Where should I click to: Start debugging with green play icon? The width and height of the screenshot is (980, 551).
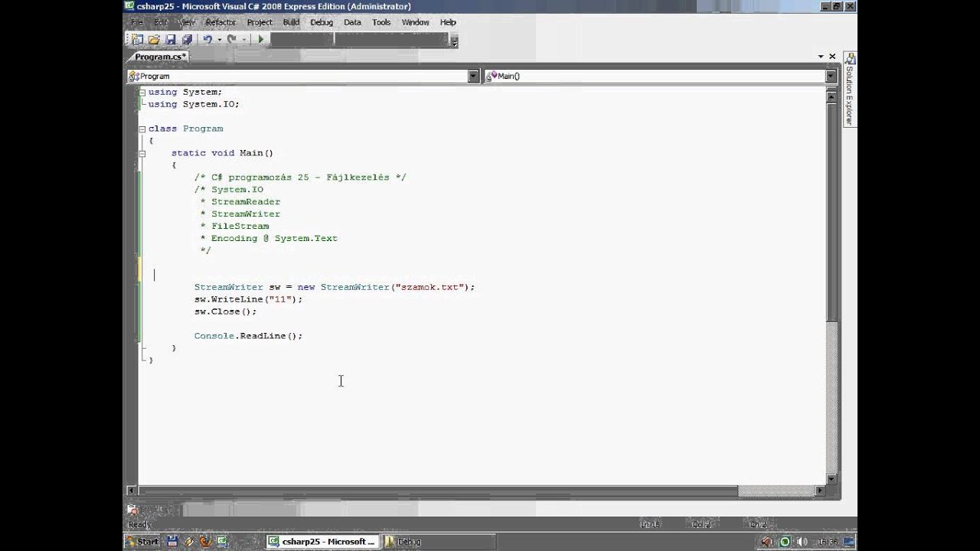(260, 39)
